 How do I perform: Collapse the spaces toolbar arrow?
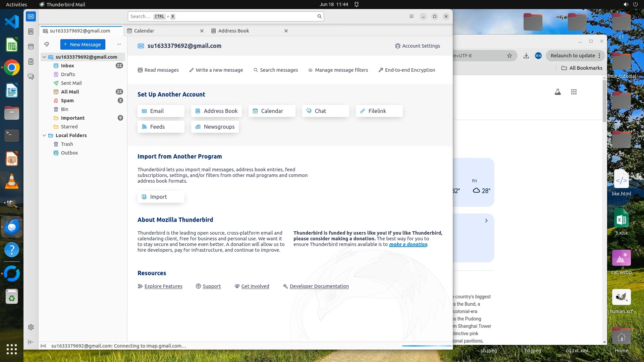point(31,342)
